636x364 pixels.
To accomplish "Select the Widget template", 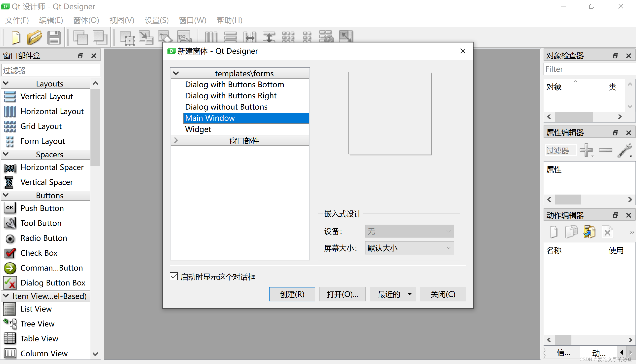I will 198,129.
